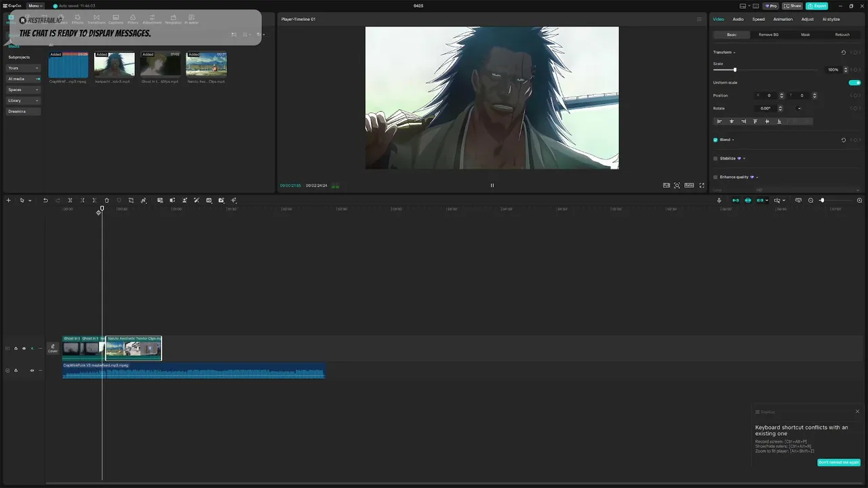Toggle the Uniform scale switch
The height and width of the screenshot is (488, 868).
click(x=854, y=83)
